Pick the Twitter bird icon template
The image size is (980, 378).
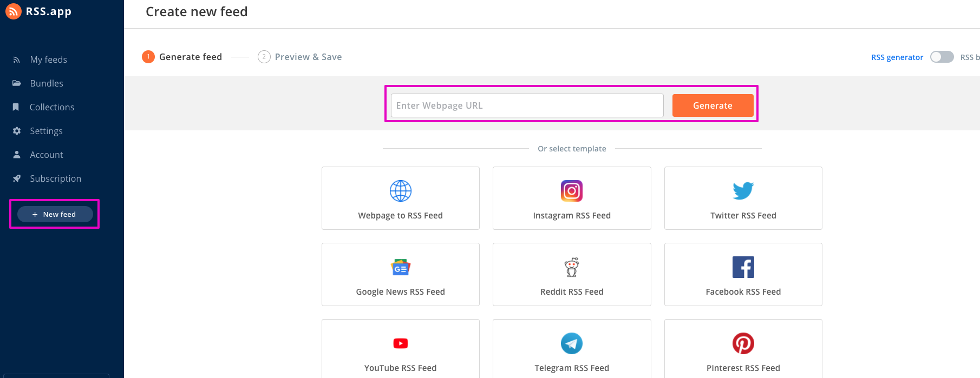[743, 191]
